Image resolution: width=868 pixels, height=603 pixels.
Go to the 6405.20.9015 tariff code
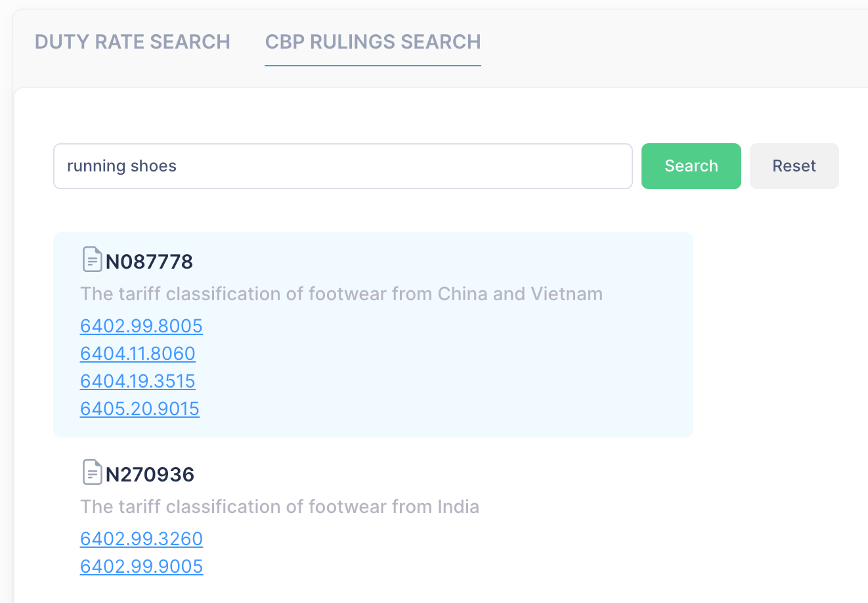[140, 409]
